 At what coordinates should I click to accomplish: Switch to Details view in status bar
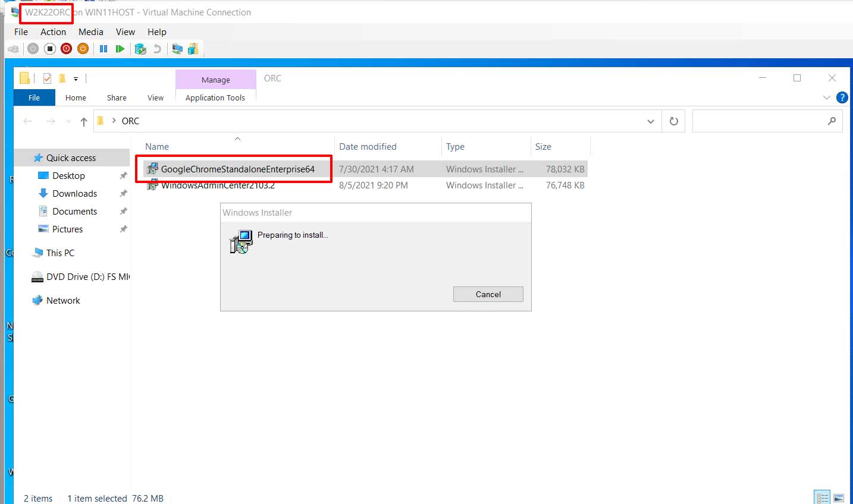(x=822, y=498)
